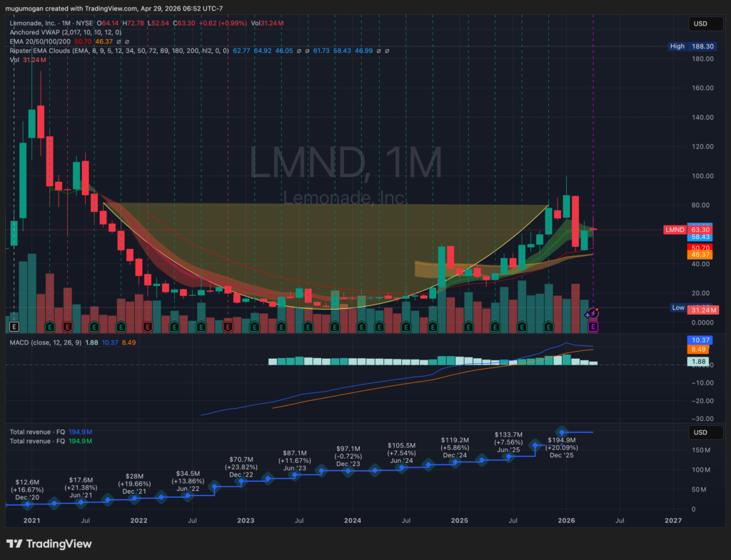The image size is (731, 560).
Task: Select the Dec '22 revenue diamond marker
Action: (241, 482)
